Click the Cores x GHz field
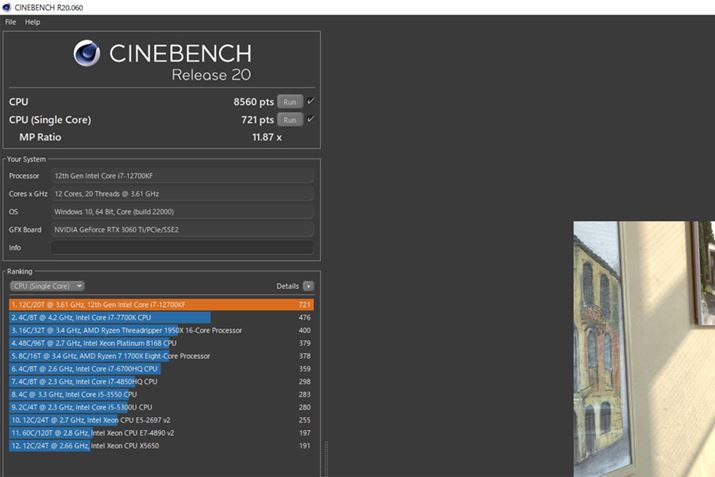 (182, 194)
